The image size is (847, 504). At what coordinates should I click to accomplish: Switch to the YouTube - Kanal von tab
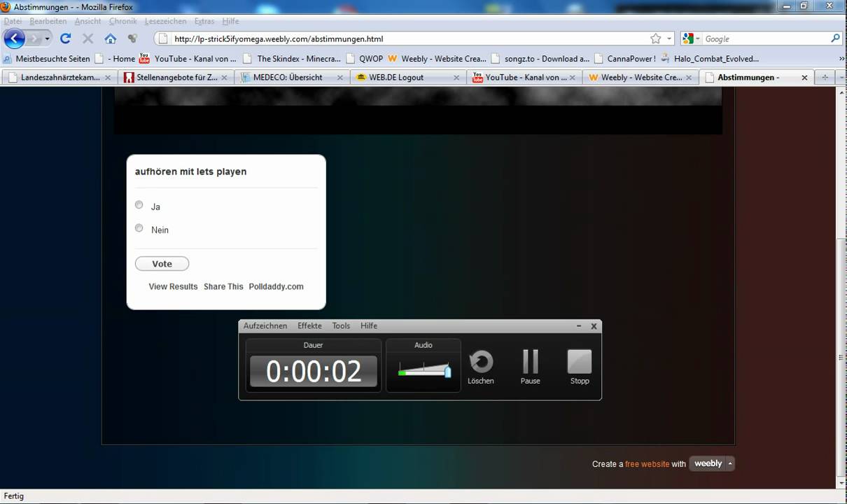[524, 78]
